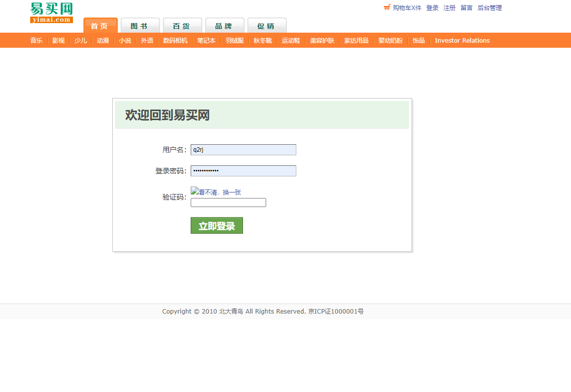
Task: Click the 登录 link in header
Action: [432, 8]
